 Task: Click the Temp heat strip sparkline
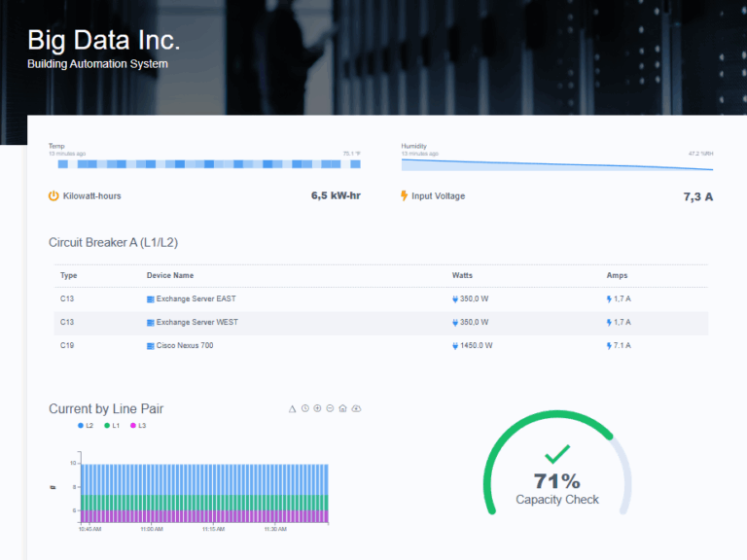coord(204,164)
